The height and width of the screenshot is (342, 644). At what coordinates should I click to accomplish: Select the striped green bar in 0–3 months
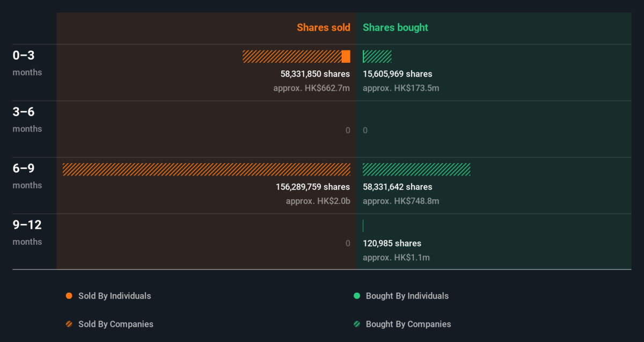tap(377, 56)
